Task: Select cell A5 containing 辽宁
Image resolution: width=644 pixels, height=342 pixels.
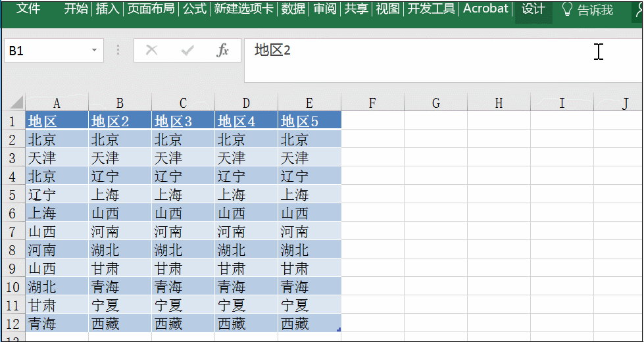Action: pyautogui.click(x=57, y=194)
